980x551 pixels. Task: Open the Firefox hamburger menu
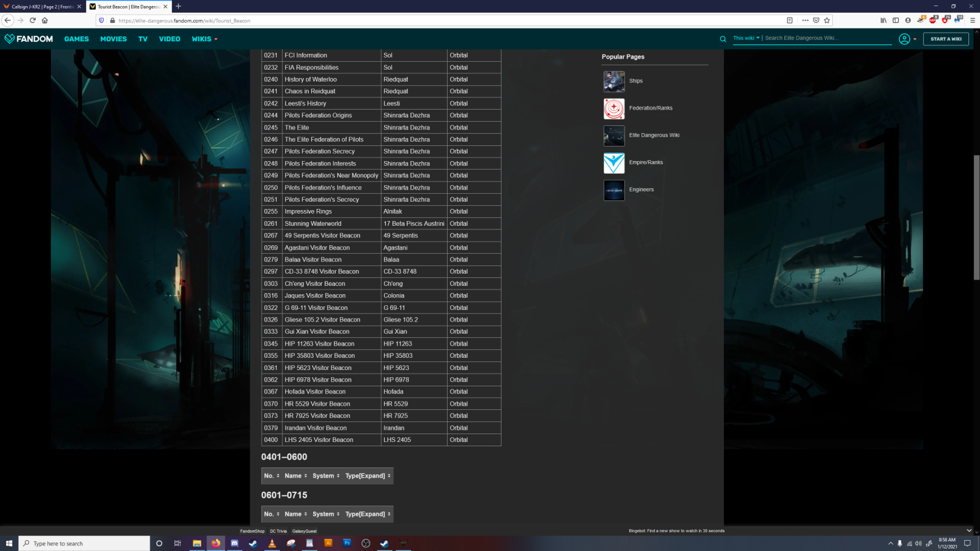pos(973,20)
